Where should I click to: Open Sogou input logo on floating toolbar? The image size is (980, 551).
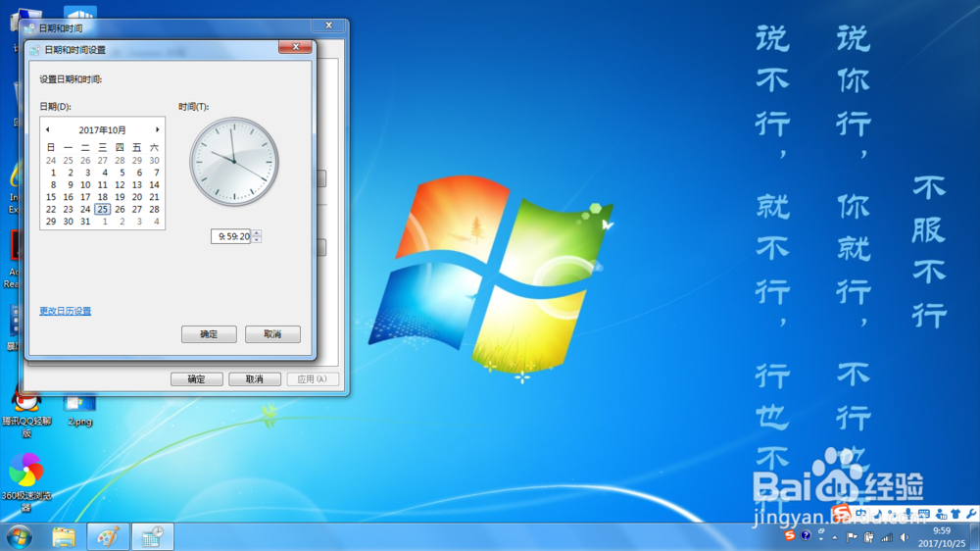842,513
